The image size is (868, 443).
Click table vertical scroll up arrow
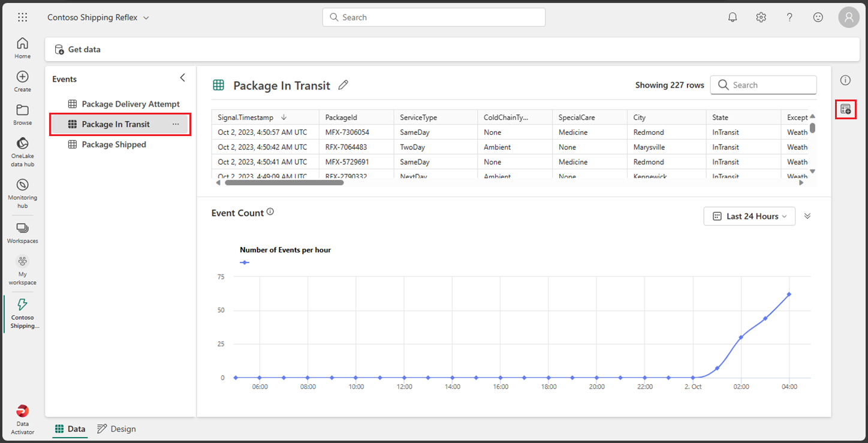812,116
